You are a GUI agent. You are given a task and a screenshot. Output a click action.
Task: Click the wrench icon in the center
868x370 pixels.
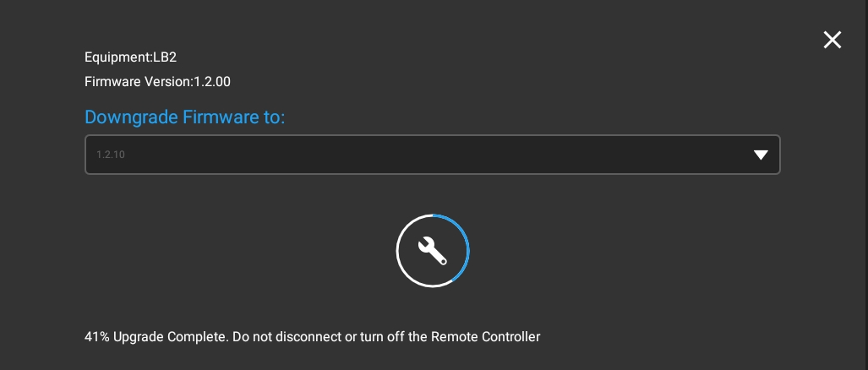point(433,251)
